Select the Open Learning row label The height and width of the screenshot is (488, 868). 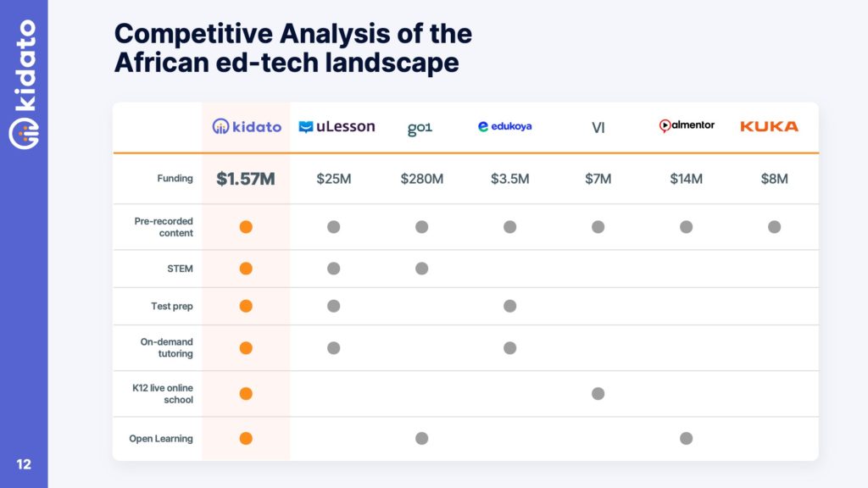[x=161, y=439]
